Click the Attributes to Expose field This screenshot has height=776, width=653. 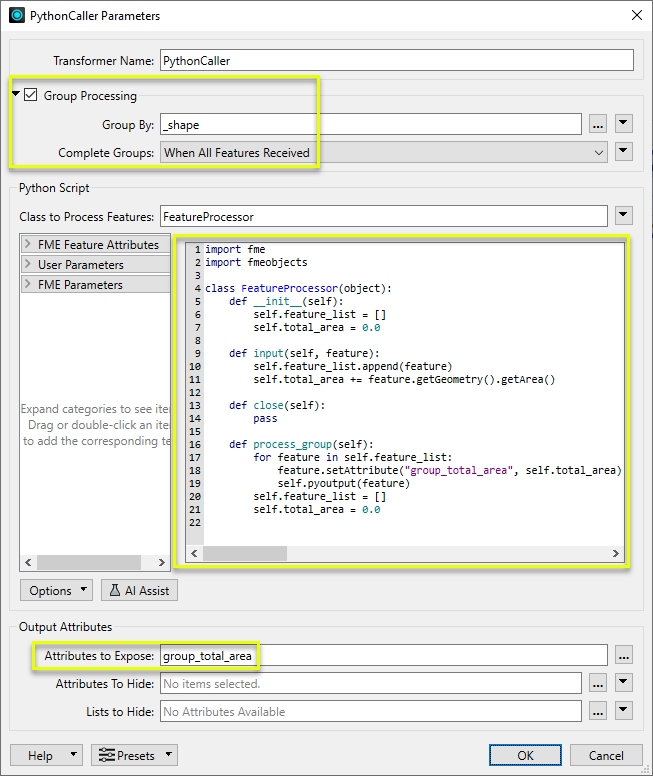tap(384, 655)
